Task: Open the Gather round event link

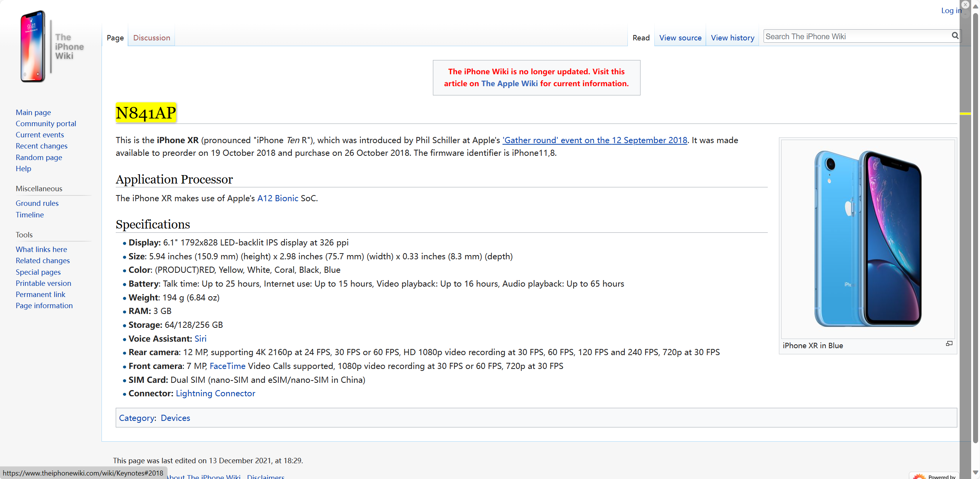Action: pos(594,140)
